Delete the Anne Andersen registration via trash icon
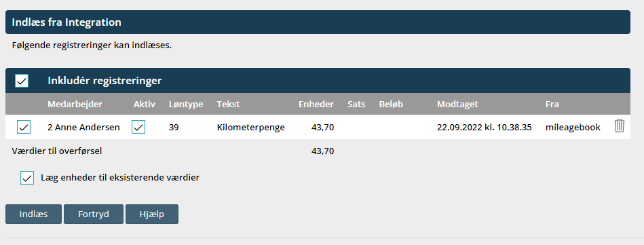This screenshot has height=245, width=644. 619,126
